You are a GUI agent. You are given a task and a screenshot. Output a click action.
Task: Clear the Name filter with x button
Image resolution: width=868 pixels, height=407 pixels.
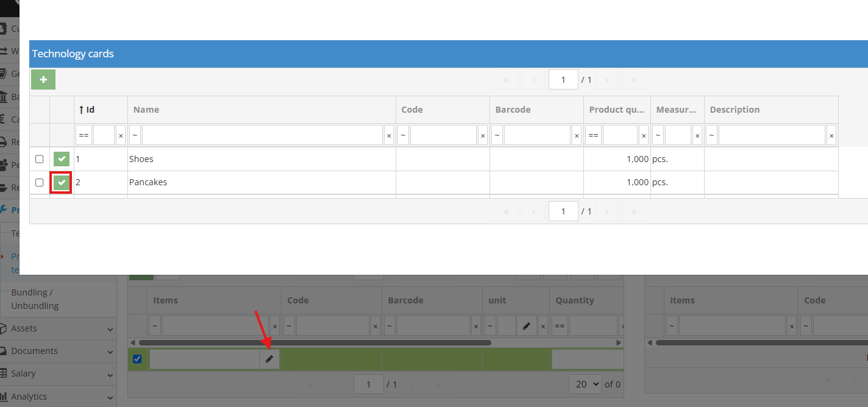pyautogui.click(x=389, y=135)
